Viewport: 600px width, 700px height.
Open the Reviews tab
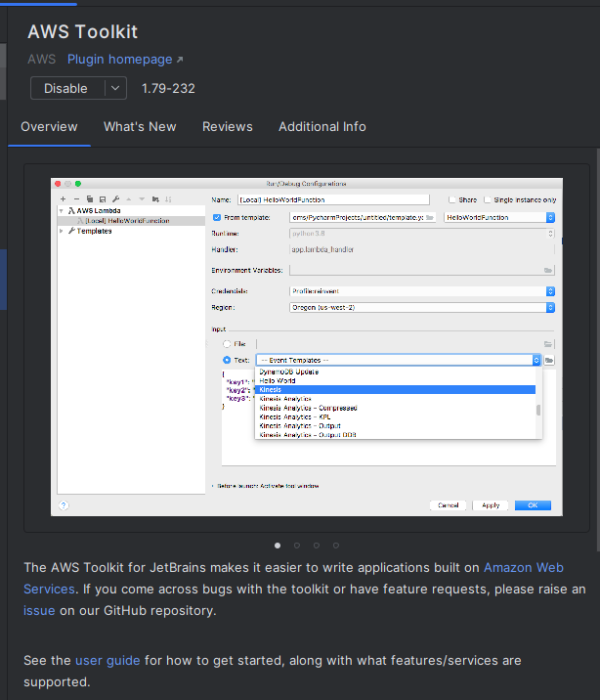pos(228,127)
